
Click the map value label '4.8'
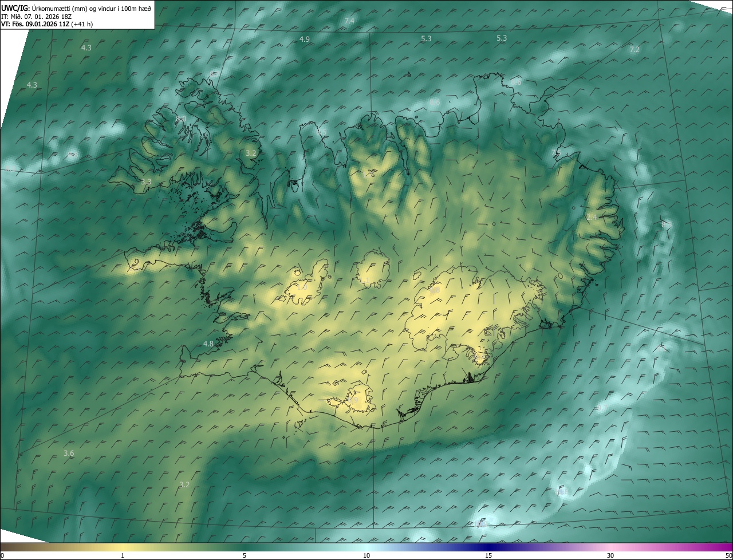(208, 344)
